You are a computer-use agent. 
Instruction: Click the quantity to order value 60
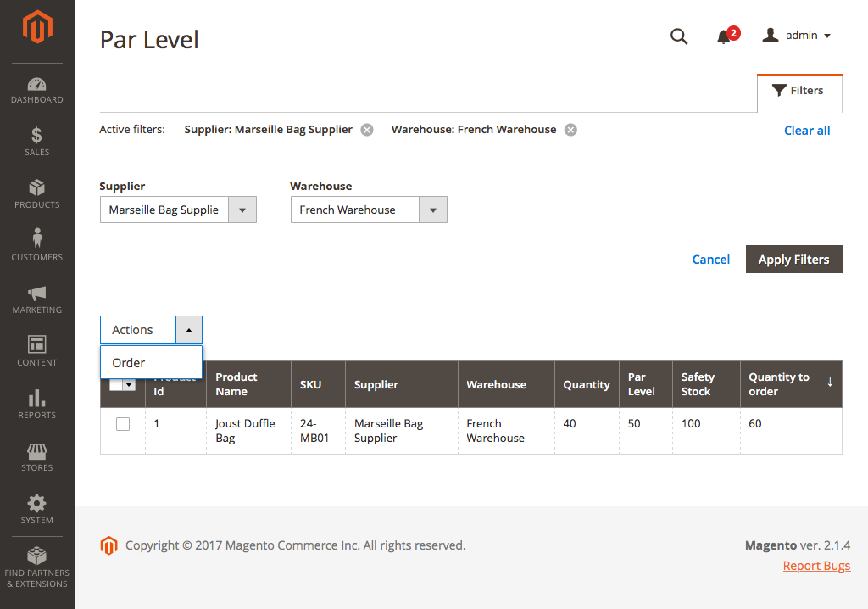(755, 424)
